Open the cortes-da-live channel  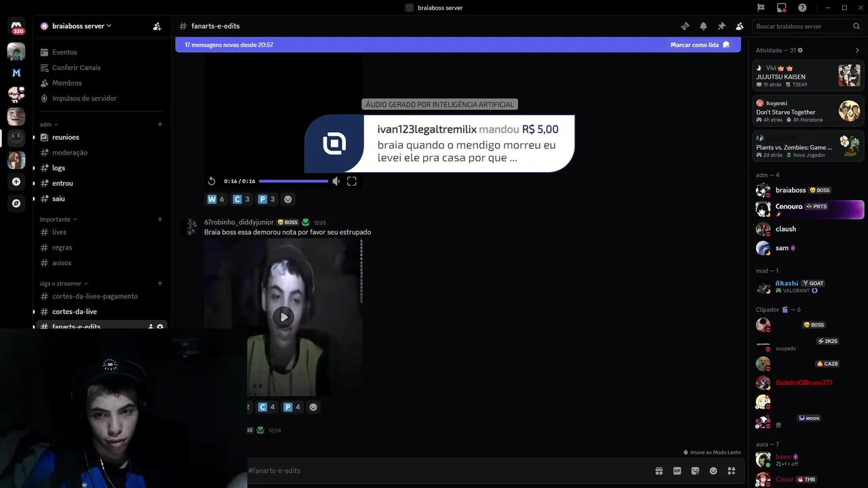pyautogui.click(x=102, y=312)
